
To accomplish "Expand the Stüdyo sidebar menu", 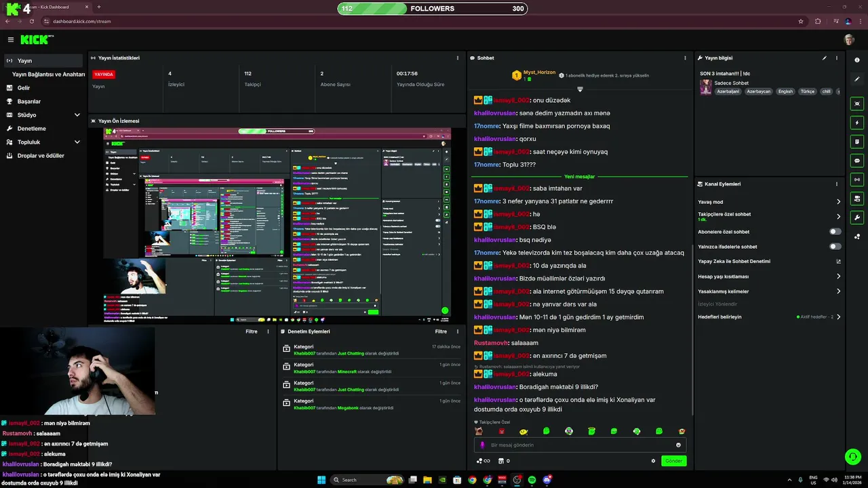I will (x=43, y=115).
